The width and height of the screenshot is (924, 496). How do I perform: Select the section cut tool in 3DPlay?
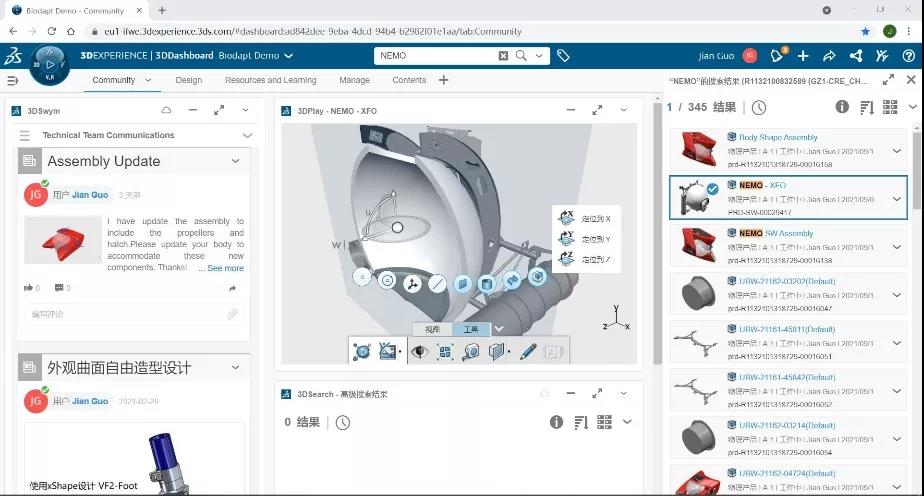[498, 352]
